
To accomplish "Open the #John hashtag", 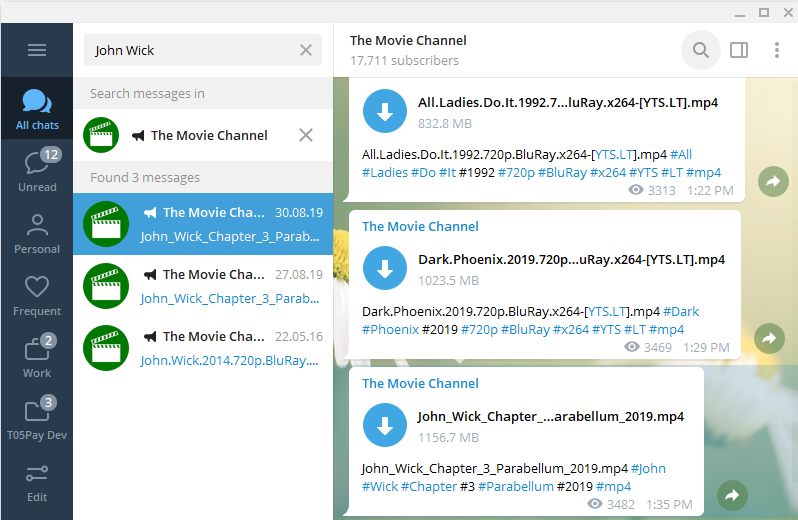I will (x=648, y=468).
